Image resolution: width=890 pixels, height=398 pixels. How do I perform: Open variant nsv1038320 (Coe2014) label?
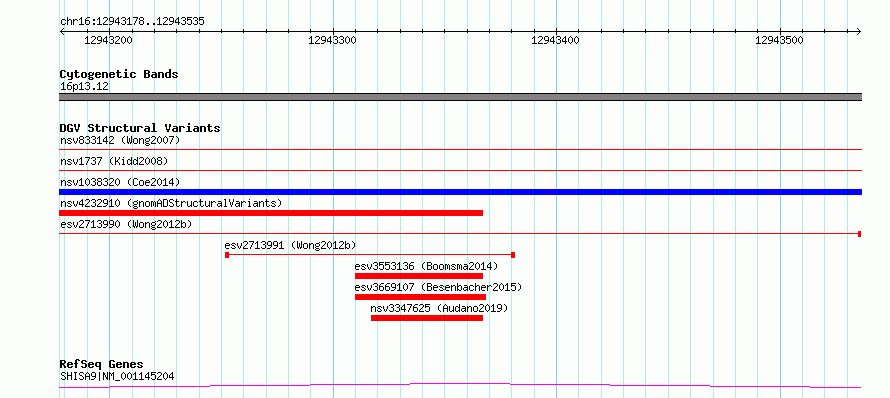coord(120,182)
